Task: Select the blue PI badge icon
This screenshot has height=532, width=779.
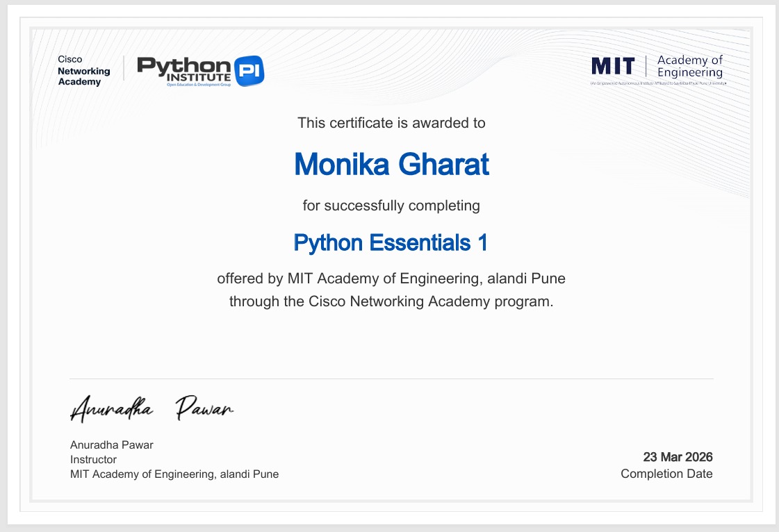Action: (249, 71)
